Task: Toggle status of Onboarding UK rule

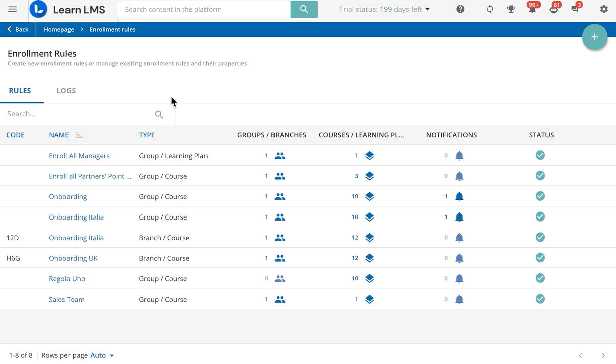Action: coord(540,258)
